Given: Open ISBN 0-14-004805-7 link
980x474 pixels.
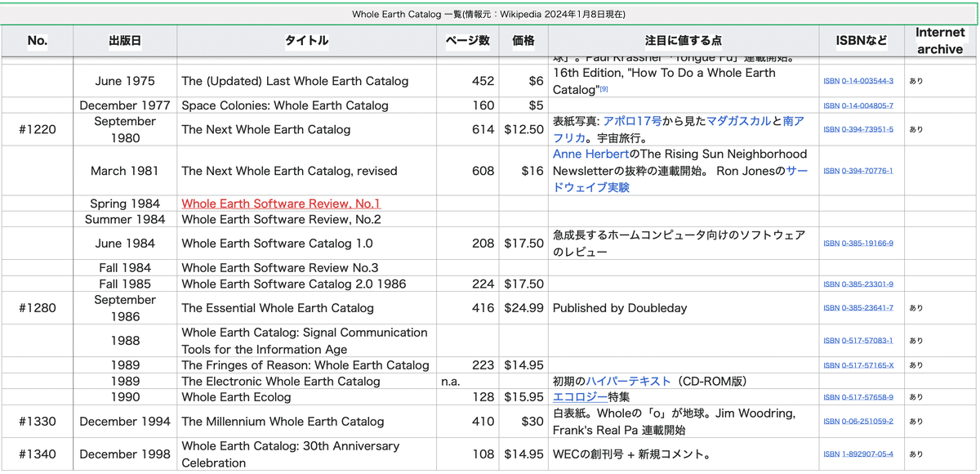Looking at the screenshot, I should click(x=858, y=106).
